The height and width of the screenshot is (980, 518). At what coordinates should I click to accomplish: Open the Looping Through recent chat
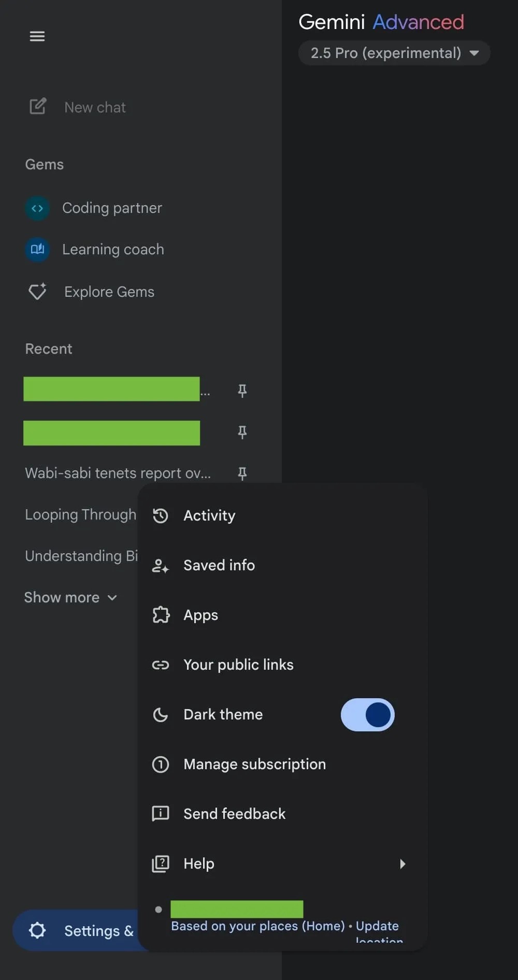(x=80, y=514)
